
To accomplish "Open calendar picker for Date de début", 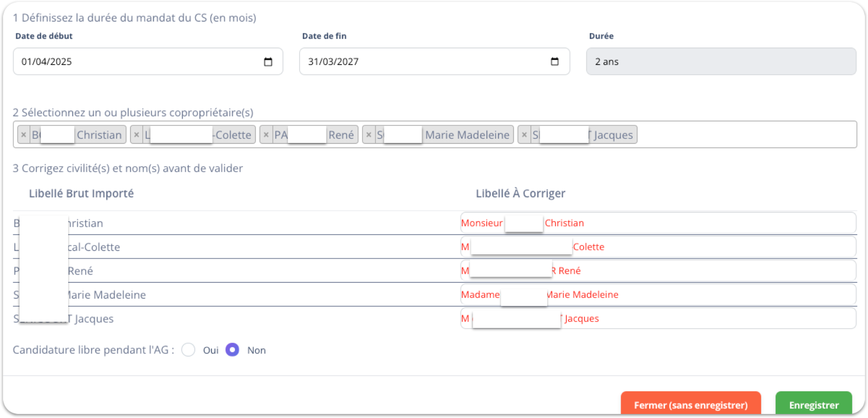I will [268, 61].
